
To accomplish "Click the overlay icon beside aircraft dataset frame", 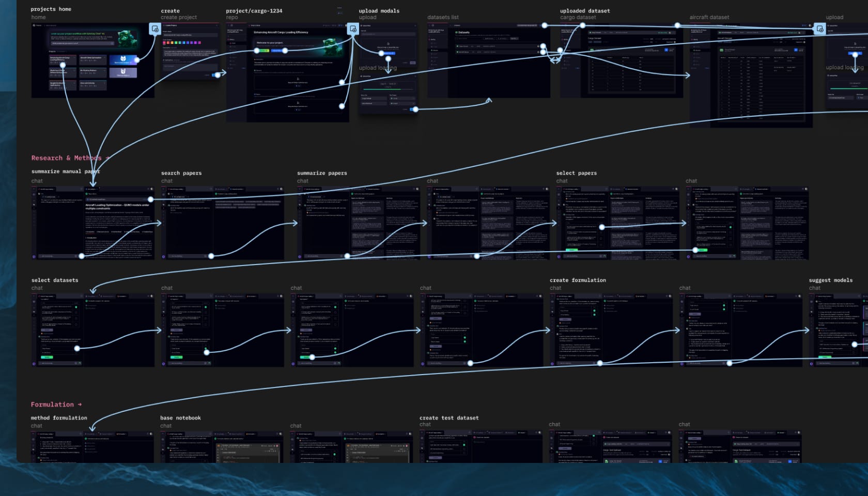I will click(x=820, y=29).
